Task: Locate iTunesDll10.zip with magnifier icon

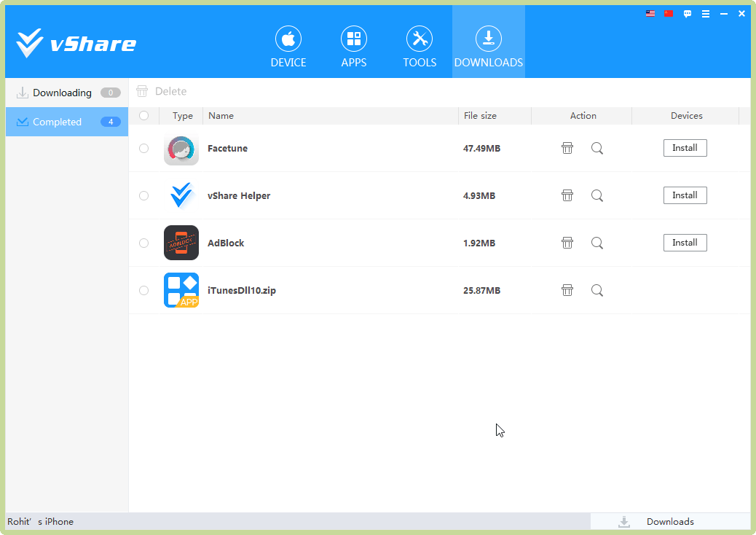Action: [597, 290]
